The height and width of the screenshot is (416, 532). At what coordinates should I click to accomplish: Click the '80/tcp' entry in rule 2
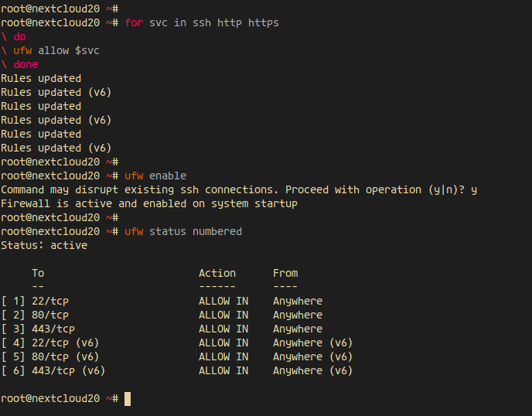pos(50,315)
